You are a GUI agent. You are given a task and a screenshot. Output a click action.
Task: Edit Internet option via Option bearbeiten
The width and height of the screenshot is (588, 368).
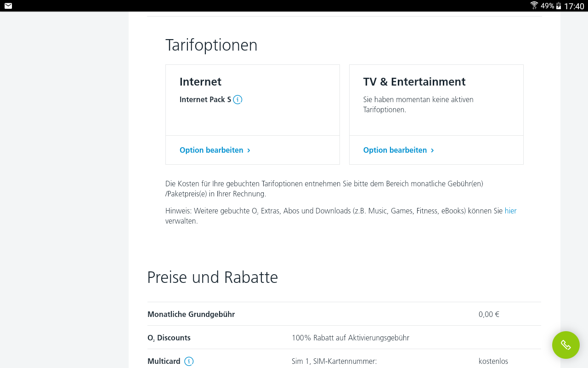click(211, 150)
